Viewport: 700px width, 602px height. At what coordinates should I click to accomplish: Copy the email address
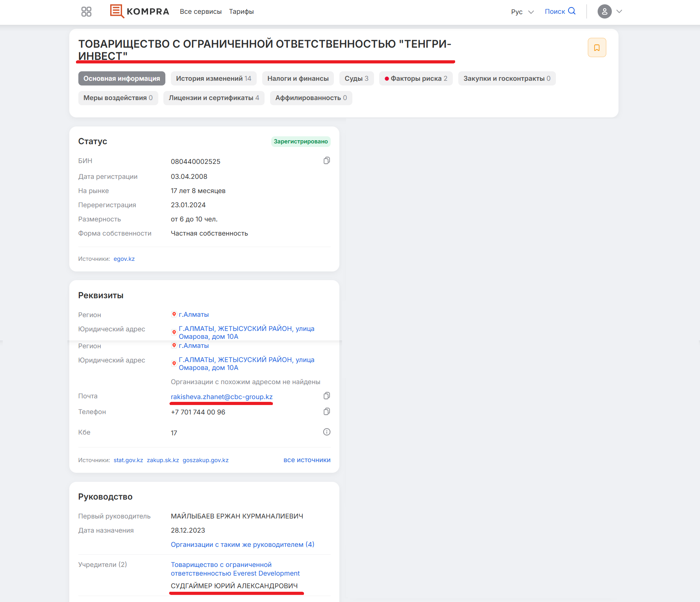pyautogui.click(x=326, y=396)
